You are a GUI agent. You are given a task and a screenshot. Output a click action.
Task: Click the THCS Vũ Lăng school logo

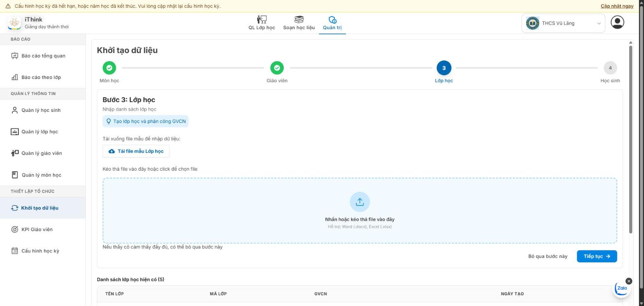(533, 23)
